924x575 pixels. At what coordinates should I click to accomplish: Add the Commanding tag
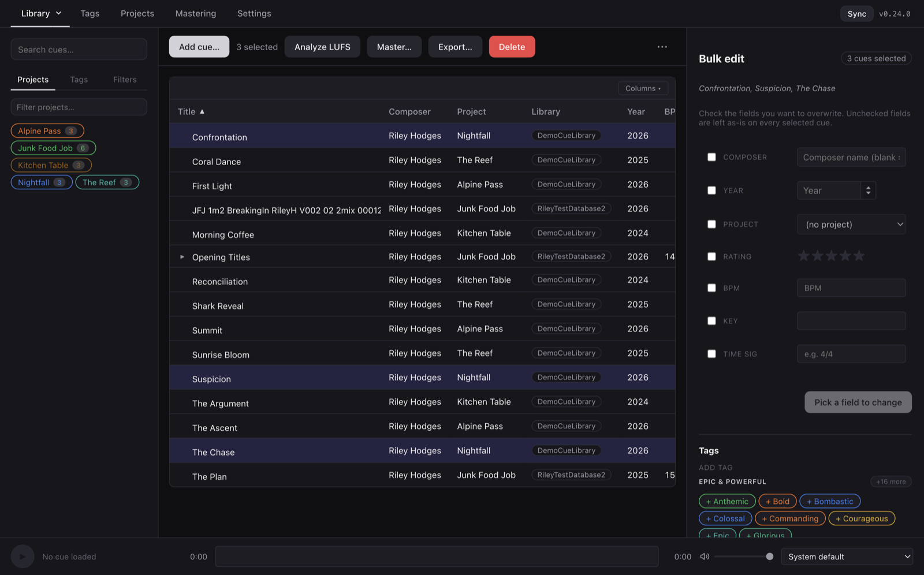790,518
